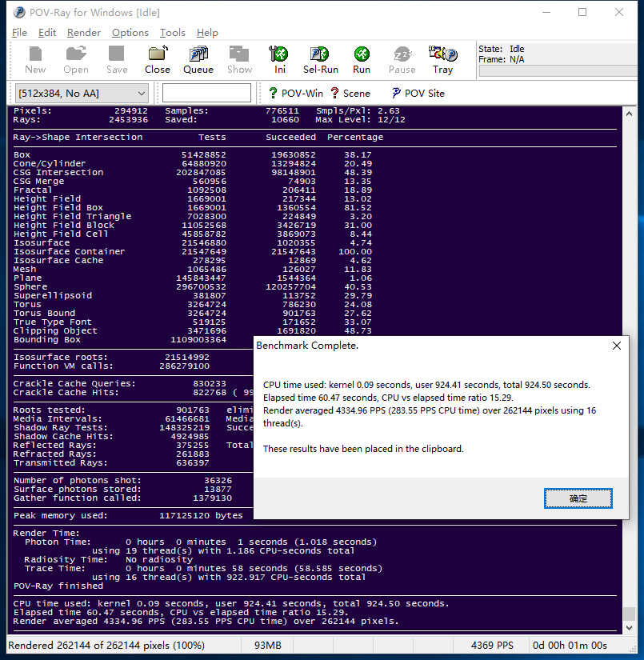Viewport: 644px width, 660px height.
Task: Click These results placed in clipboard text
Action: click(x=363, y=449)
